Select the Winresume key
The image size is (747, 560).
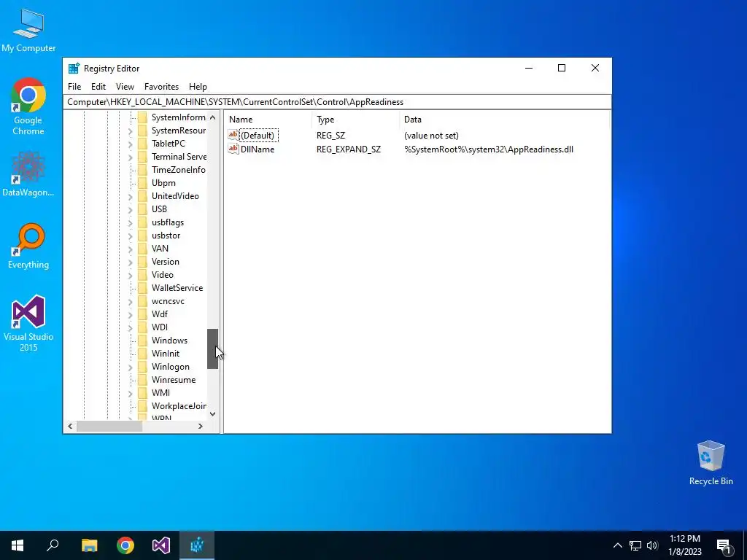tap(174, 380)
